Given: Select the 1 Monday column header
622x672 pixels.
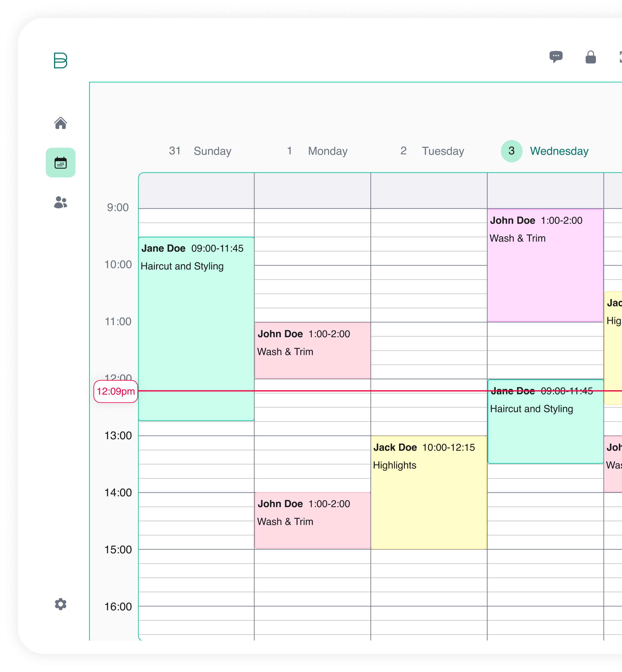Looking at the screenshot, I should pos(317,151).
